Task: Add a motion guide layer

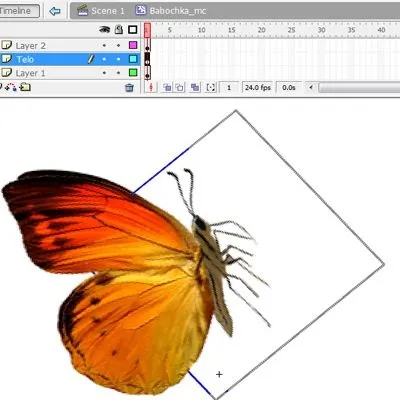Action: [12, 87]
